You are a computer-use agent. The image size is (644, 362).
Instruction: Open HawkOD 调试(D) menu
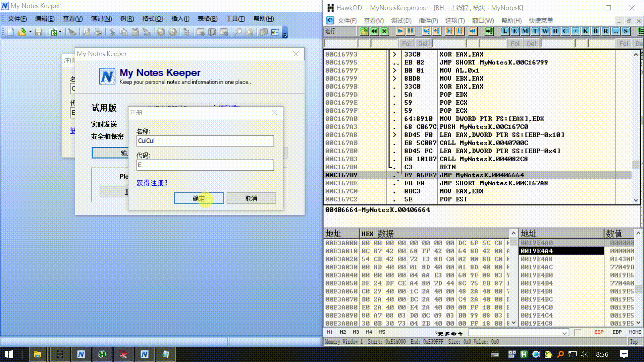[x=401, y=21]
